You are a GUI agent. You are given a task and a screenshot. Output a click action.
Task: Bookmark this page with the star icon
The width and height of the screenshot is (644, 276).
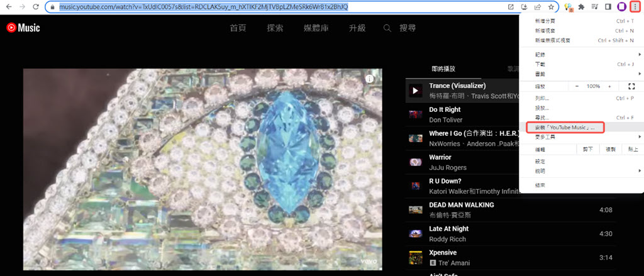click(551, 7)
